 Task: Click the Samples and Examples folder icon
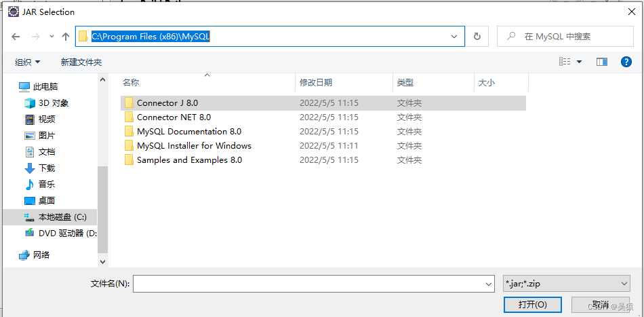coord(129,160)
